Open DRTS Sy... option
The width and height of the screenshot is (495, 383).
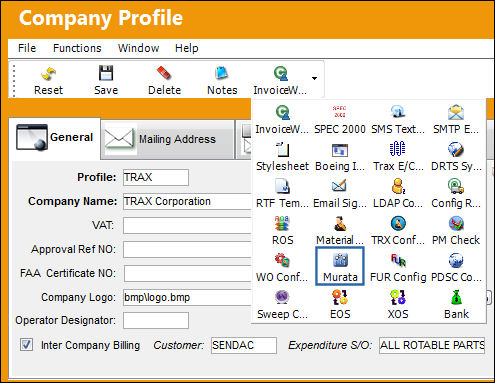point(456,157)
